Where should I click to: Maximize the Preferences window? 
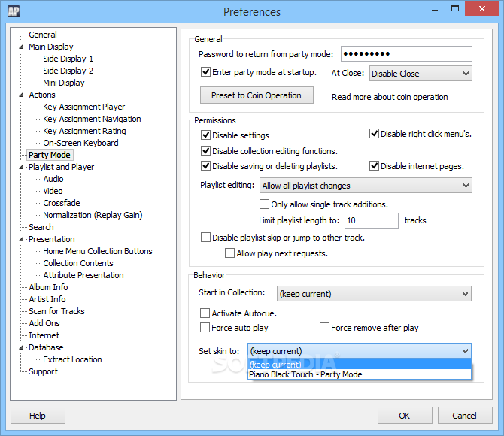pos(455,9)
